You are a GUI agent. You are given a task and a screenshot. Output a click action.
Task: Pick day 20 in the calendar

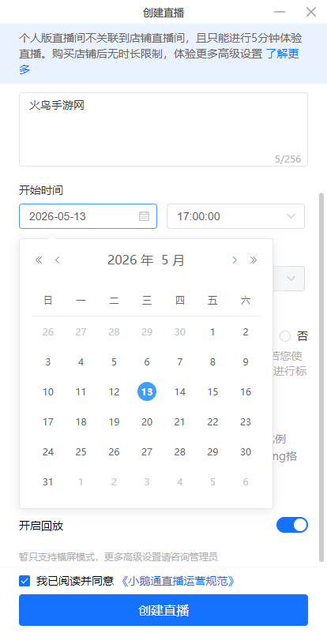pyautogui.click(x=147, y=421)
